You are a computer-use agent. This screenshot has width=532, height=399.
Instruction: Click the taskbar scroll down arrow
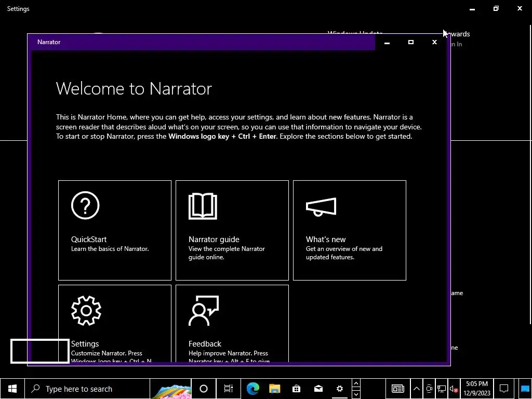pyautogui.click(x=356, y=394)
